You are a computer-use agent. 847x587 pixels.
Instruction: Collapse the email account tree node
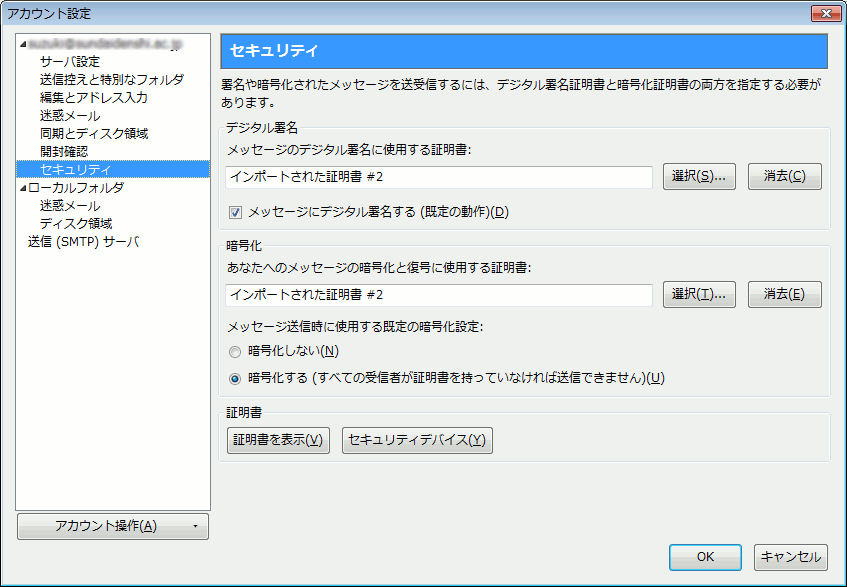tap(22, 45)
